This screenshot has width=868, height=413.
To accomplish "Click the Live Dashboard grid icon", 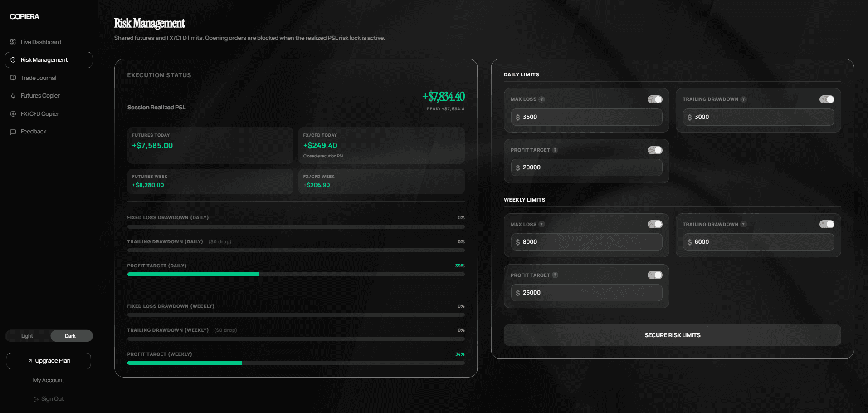I will click(x=13, y=42).
